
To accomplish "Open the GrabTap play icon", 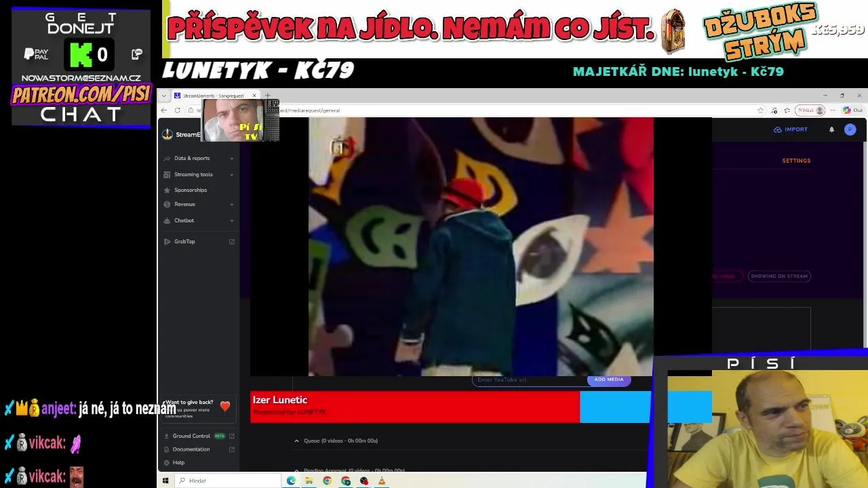I will pyautogui.click(x=167, y=242).
